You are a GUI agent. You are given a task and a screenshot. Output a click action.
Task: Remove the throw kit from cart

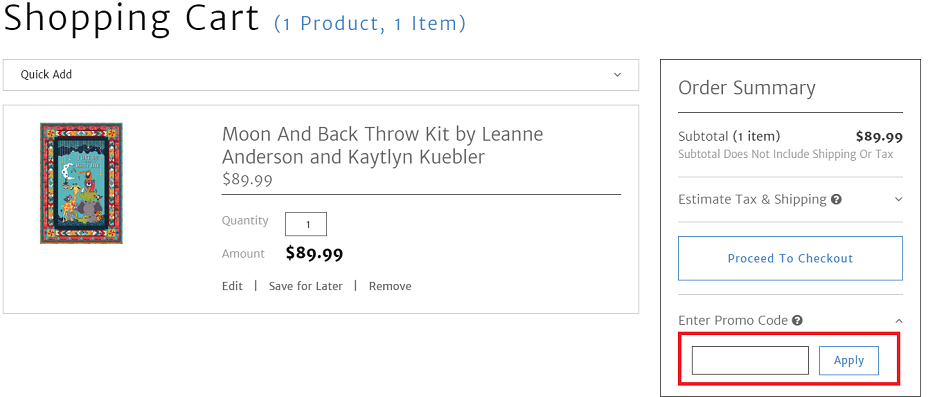(x=390, y=286)
